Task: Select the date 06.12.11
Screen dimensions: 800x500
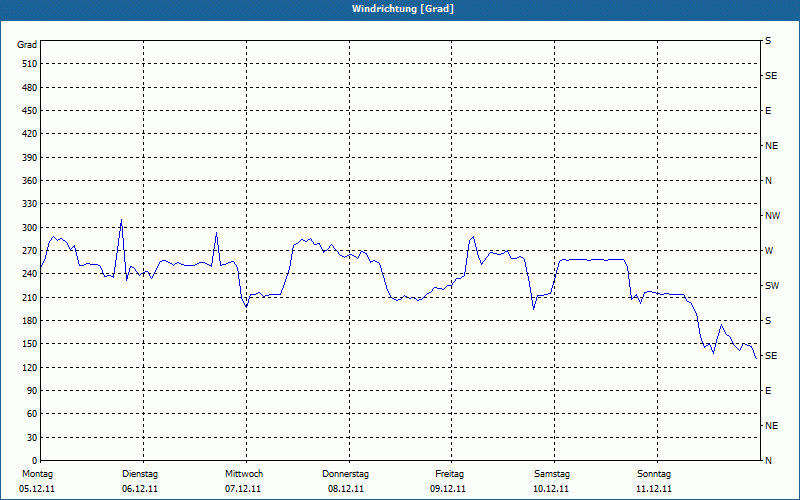Action: pyautogui.click(x=140, y=489)
